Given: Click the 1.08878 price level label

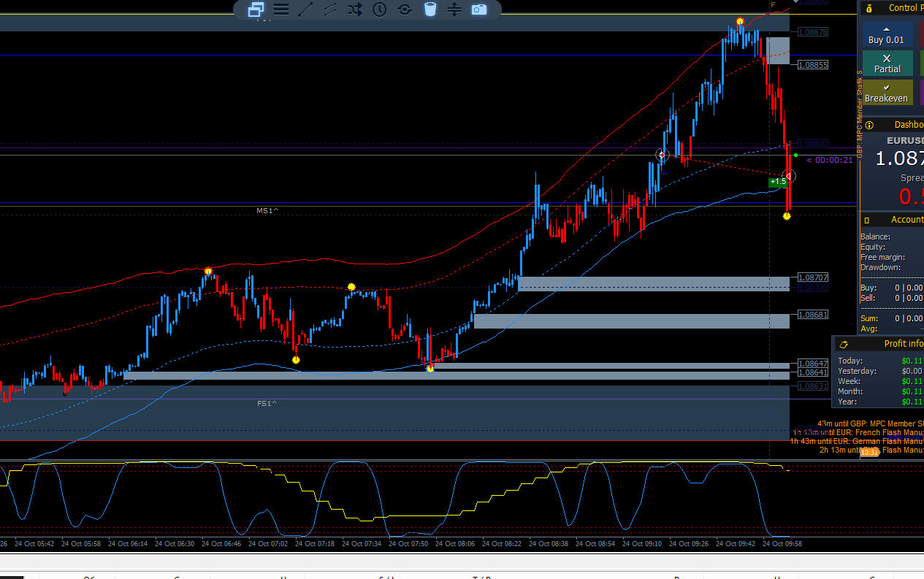Looking at the screenshot, I should pyautogui.click(x=813, y=32).
